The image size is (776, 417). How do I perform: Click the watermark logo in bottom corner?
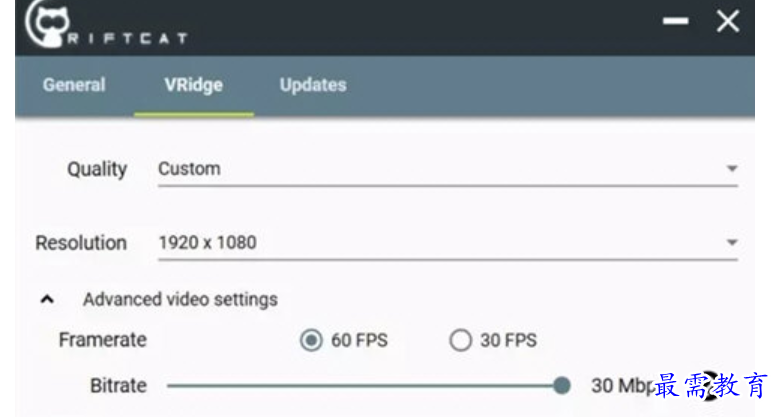pos(711,386)
